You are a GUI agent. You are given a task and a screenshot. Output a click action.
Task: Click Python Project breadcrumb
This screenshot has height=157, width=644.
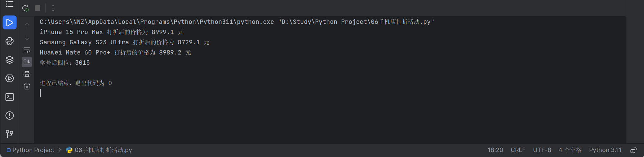click(33, 150)
